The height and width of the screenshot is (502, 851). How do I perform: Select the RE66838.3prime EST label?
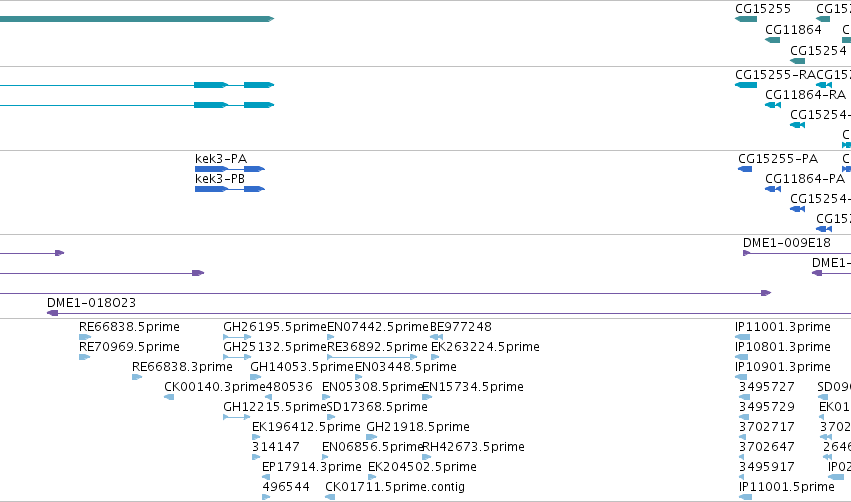point(182,367)
